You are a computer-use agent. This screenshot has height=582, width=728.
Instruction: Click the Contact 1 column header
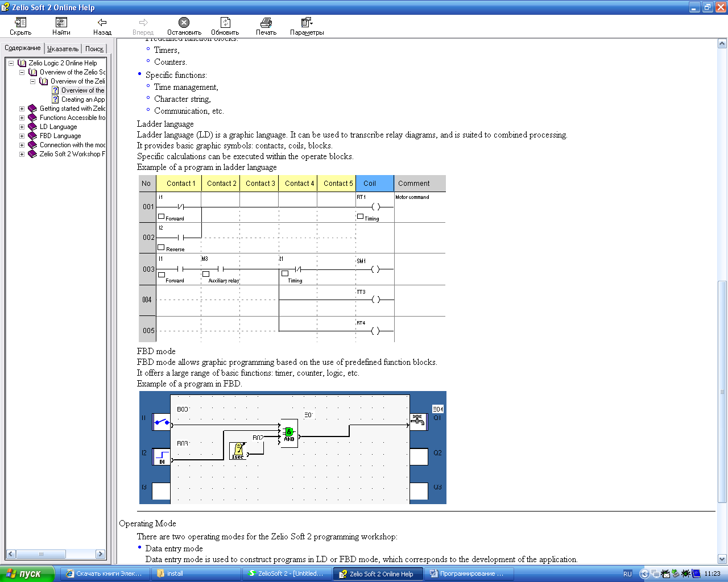[x=179, y=184]
